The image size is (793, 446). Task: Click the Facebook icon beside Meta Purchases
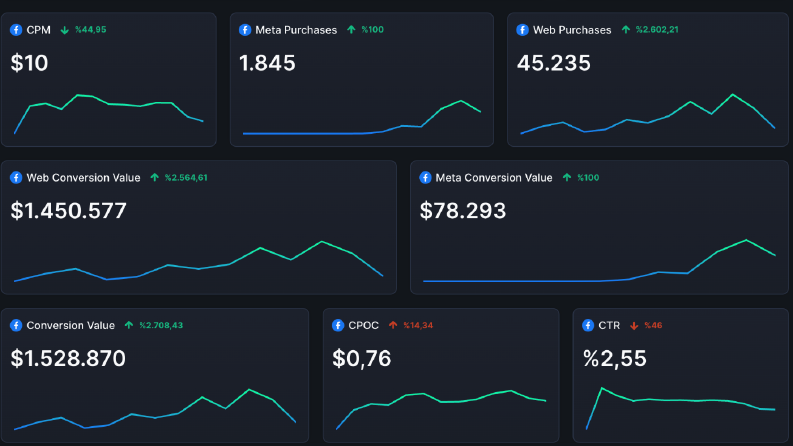pyautogui.click(x=245, y=30)
